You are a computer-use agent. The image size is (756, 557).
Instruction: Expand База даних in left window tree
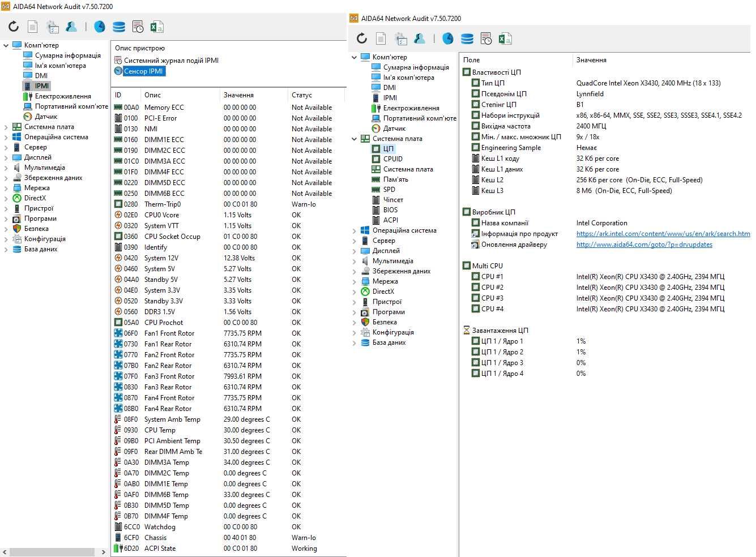click(x=6, y=249)
